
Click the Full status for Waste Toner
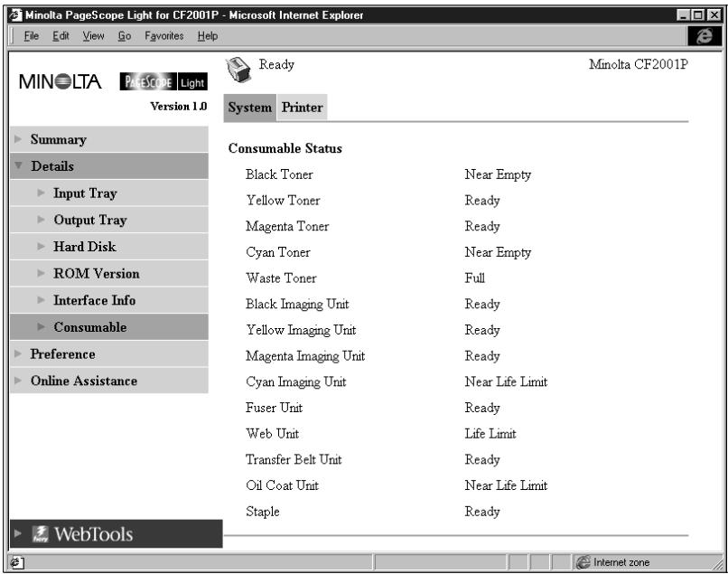(x=474, y=278)
